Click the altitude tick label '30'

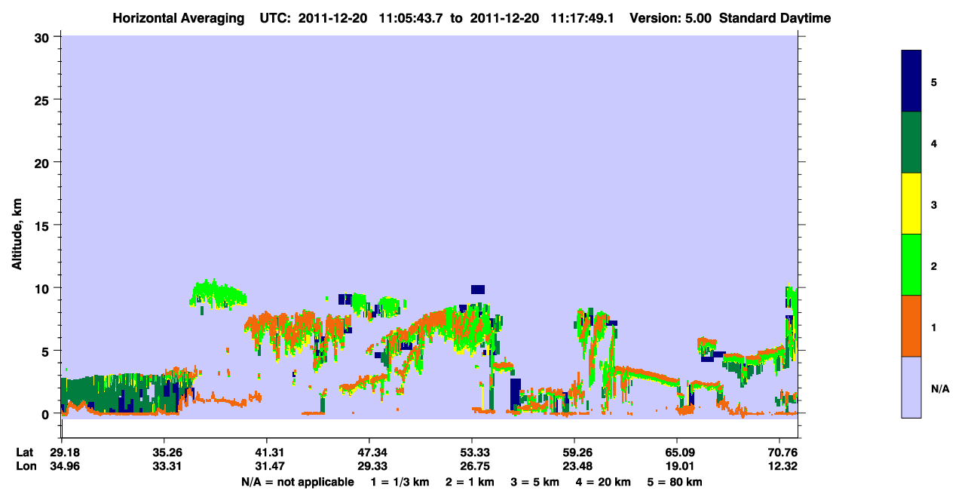(44, 37)
